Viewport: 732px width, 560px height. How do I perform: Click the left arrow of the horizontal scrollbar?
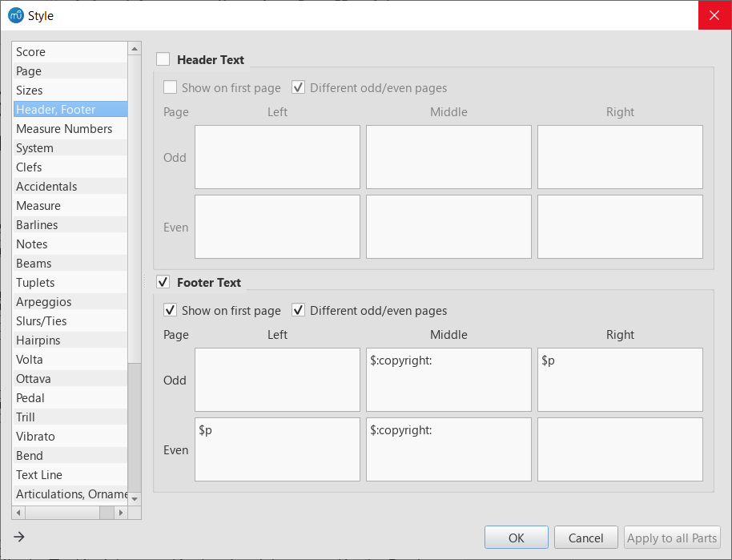[18, 513]
